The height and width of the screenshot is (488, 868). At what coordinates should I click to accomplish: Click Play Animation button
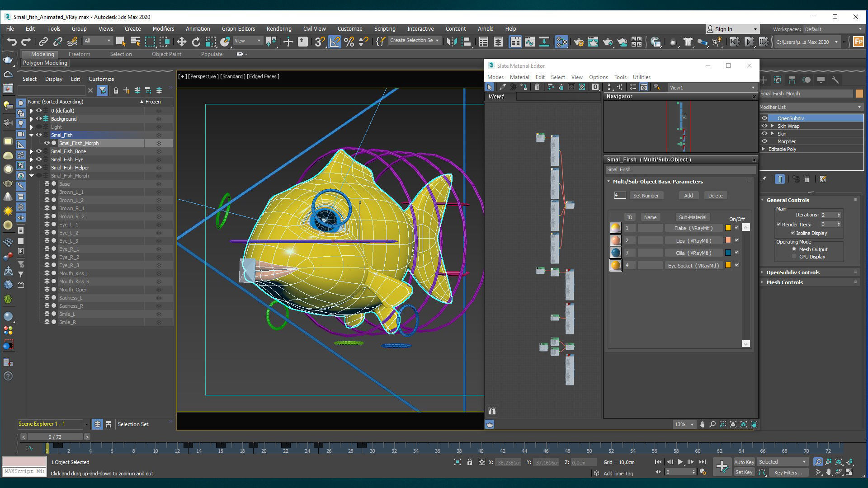pyautogui.click(x=680, y=462)
